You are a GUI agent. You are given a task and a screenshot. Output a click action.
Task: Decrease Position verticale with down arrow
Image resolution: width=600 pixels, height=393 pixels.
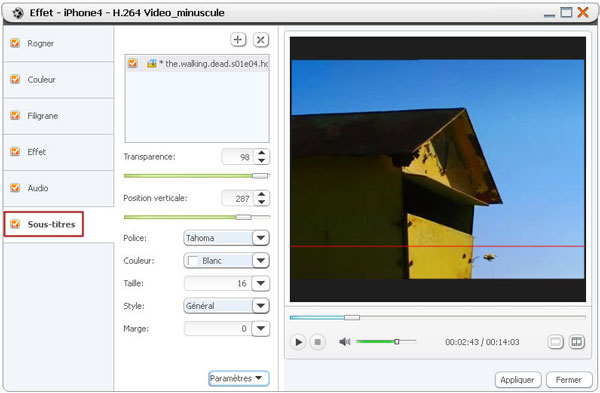point(261,202)
